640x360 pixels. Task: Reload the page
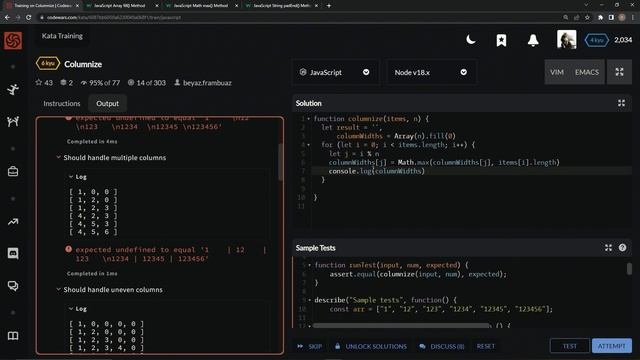(28, 18)
